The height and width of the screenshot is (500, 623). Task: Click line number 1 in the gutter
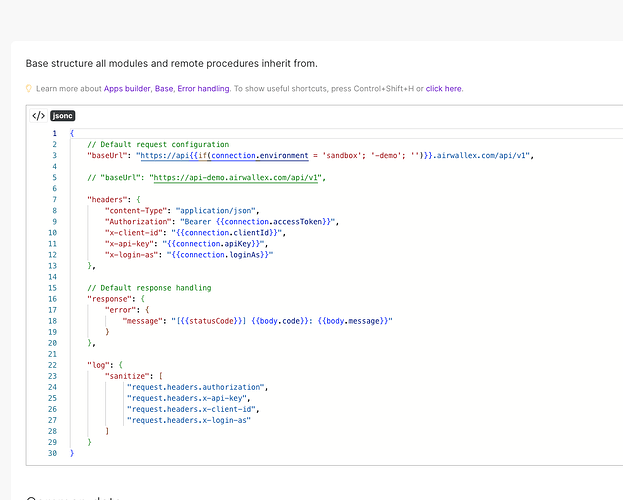point(54,133)
